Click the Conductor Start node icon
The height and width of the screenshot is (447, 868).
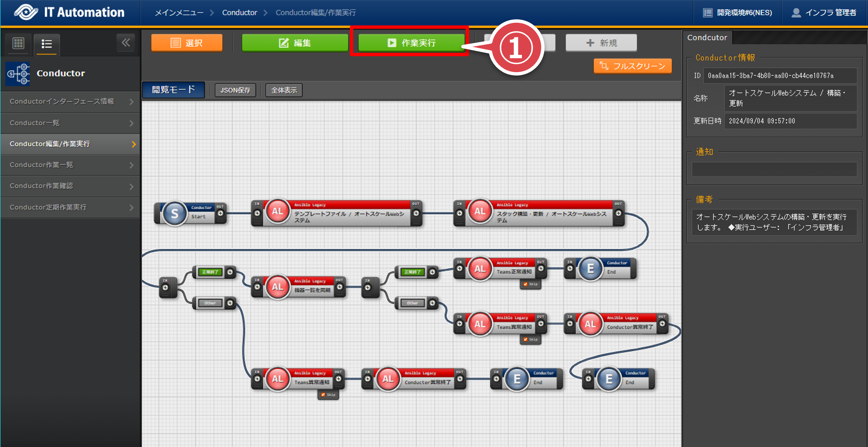click(174, 213)
